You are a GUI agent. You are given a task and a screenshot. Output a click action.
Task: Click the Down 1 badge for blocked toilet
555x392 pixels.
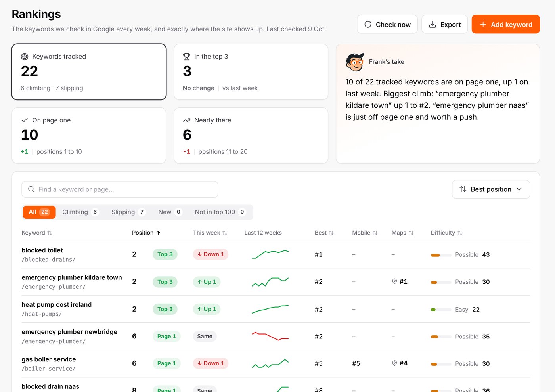pyautogui.click(x=211, y=254)
